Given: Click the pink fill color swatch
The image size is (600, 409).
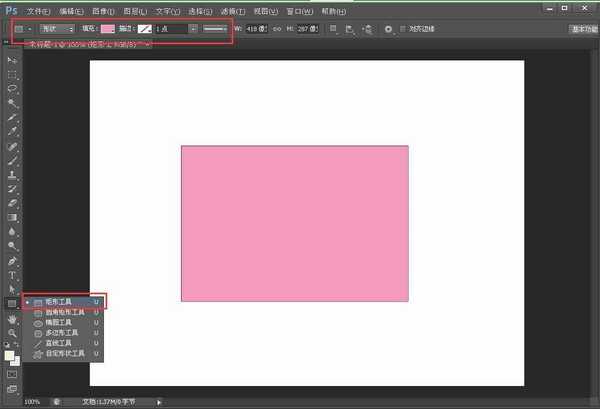Looking at the screenshot, I should [x=107, y=29].
